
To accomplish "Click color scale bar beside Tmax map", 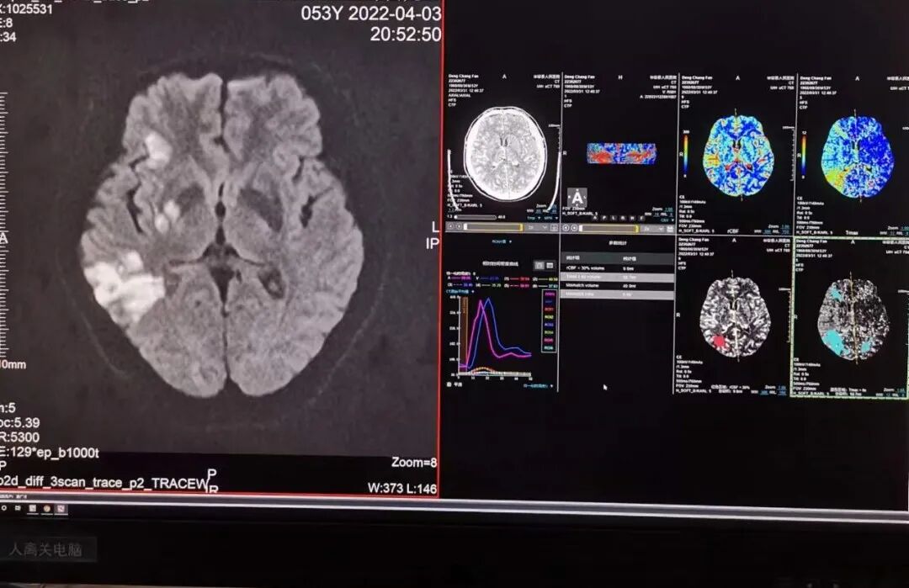I will click(804, 156).
